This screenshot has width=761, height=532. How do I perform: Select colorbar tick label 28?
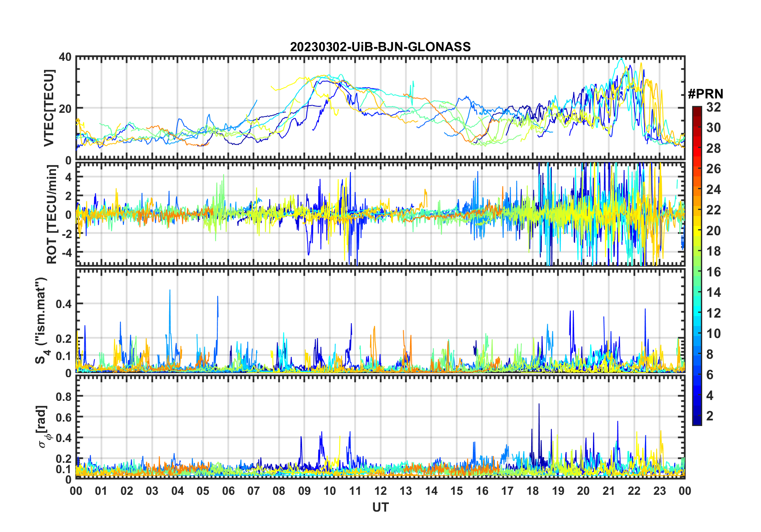click(713, 148)
